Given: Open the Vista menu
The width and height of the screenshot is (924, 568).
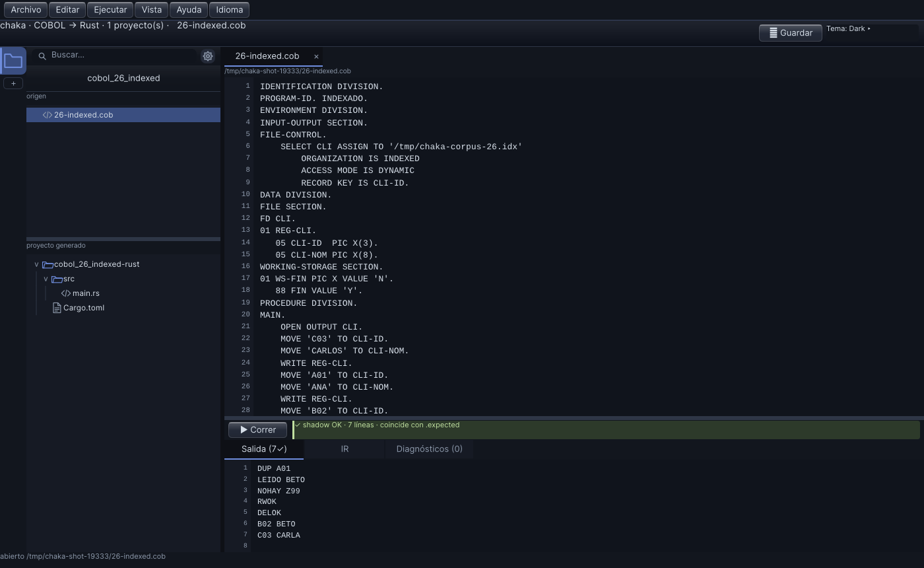Looking at the screenshot, I should click(x=151, y=10).
